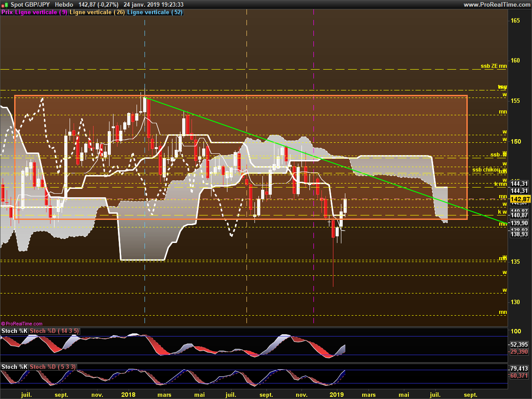Click the ProRealTime.com copyright link
This screenshot has height=399, width=532.
pos(22,324)
